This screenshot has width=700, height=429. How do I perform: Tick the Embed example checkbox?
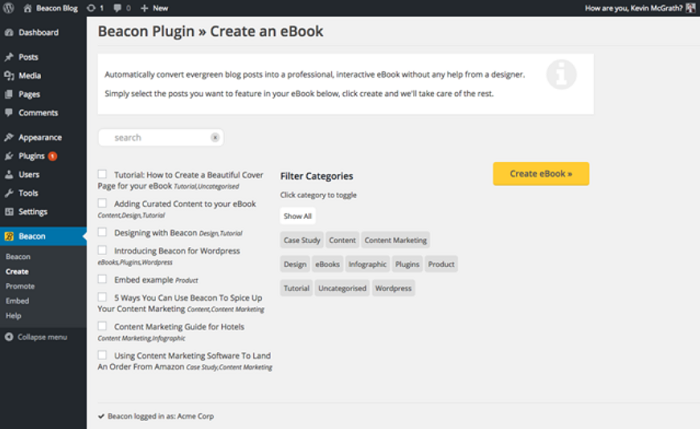(103, 279)
